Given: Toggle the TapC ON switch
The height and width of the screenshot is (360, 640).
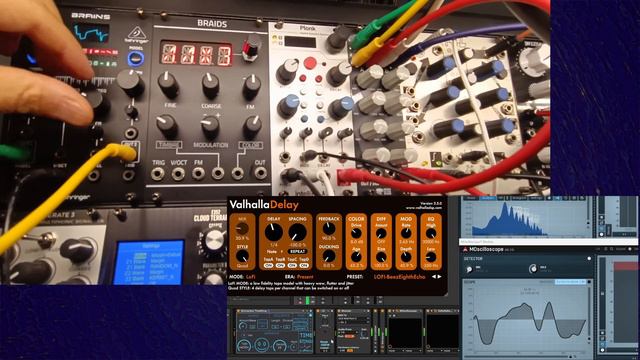Looking at the screenshot, I should [292, 265].
